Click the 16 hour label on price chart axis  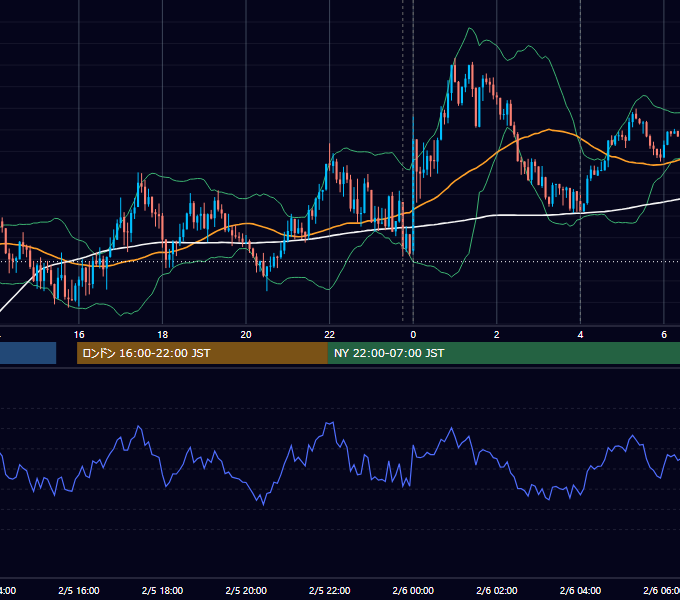(x=79, y=335)
